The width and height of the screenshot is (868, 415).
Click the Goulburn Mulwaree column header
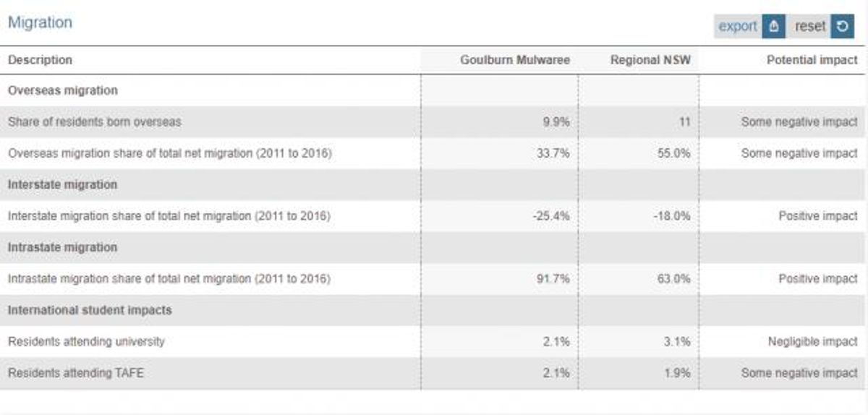pyautogui.click(x=515, y=60)
